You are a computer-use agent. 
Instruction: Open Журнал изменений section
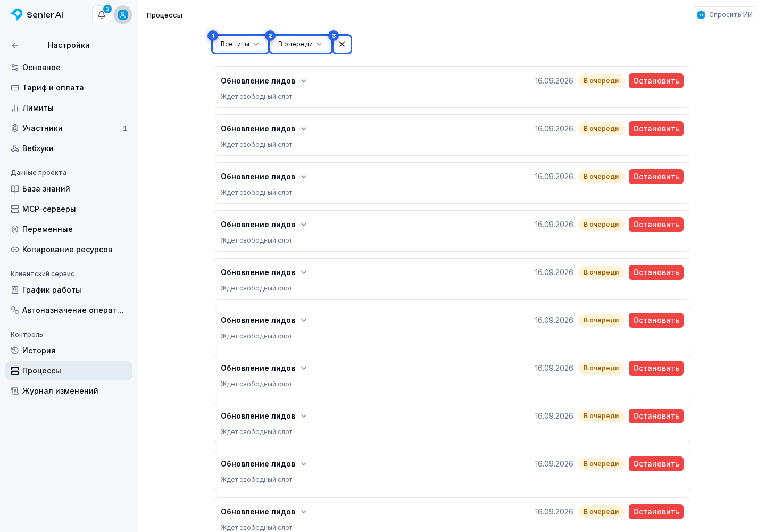pyautogui.click(x=69, y=391)
